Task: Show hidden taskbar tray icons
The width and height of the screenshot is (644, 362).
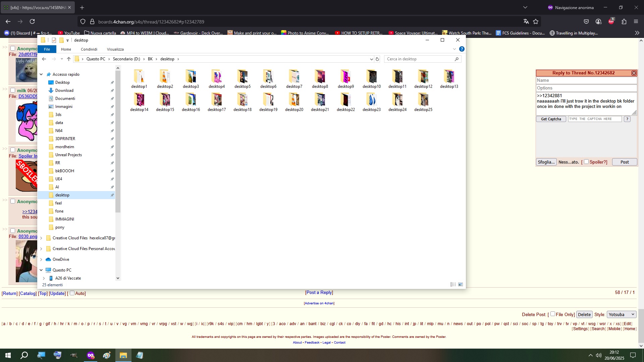Action: click(590, 355)
